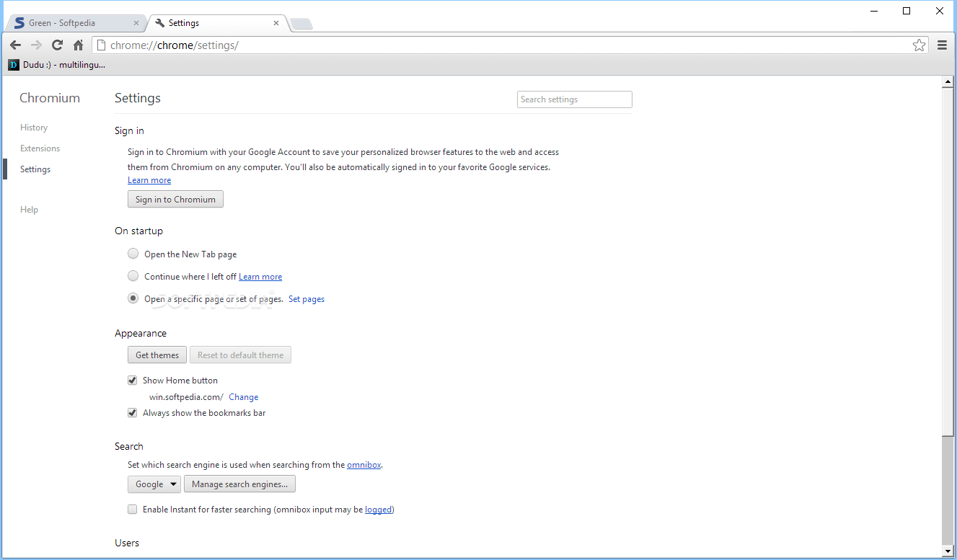Click the page icon in address bar

pos(101,45)
